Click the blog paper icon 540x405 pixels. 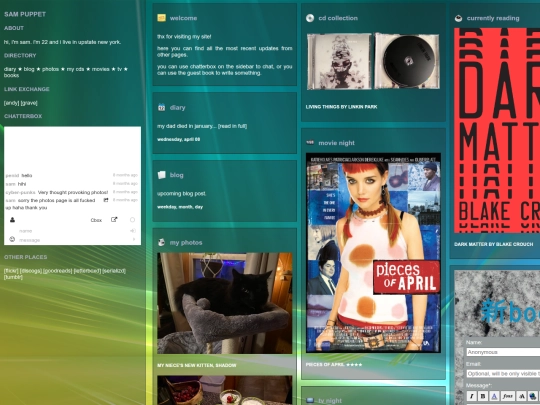pyautogui.click(x=162, y=175)
